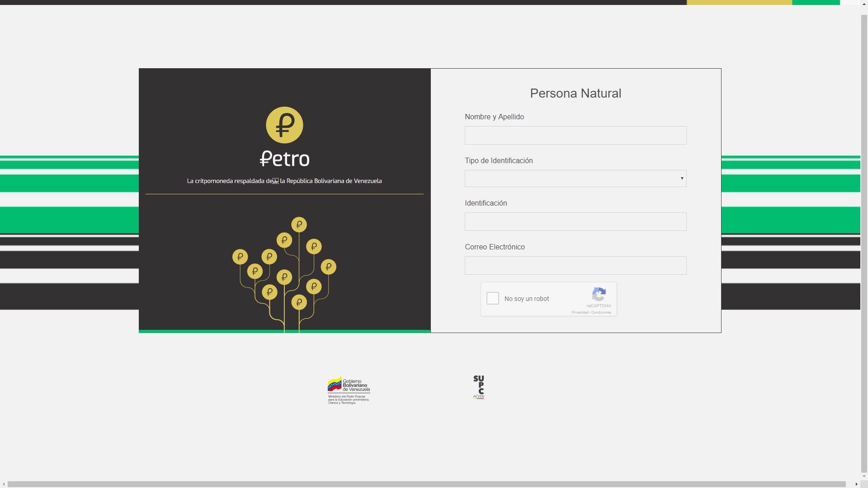This screenshot has height=488, width=868.
Task: Click the "La critpomoneda respaldada" tagline text
Action: click(284, 181)
